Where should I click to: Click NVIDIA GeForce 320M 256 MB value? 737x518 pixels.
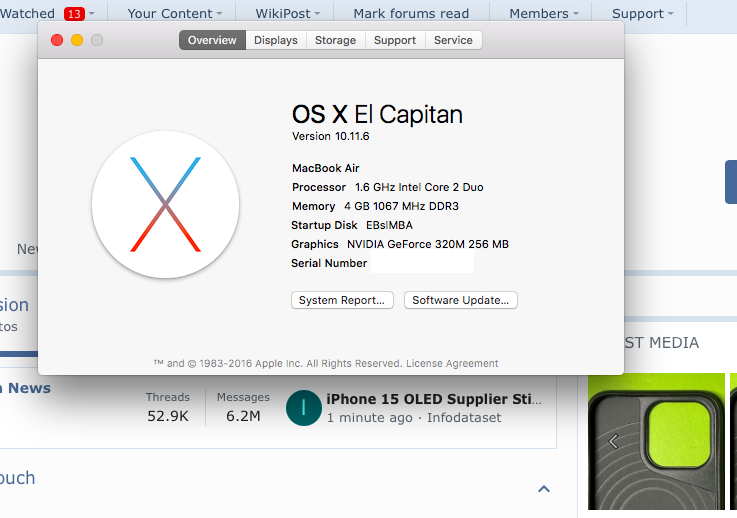point(428,244)
